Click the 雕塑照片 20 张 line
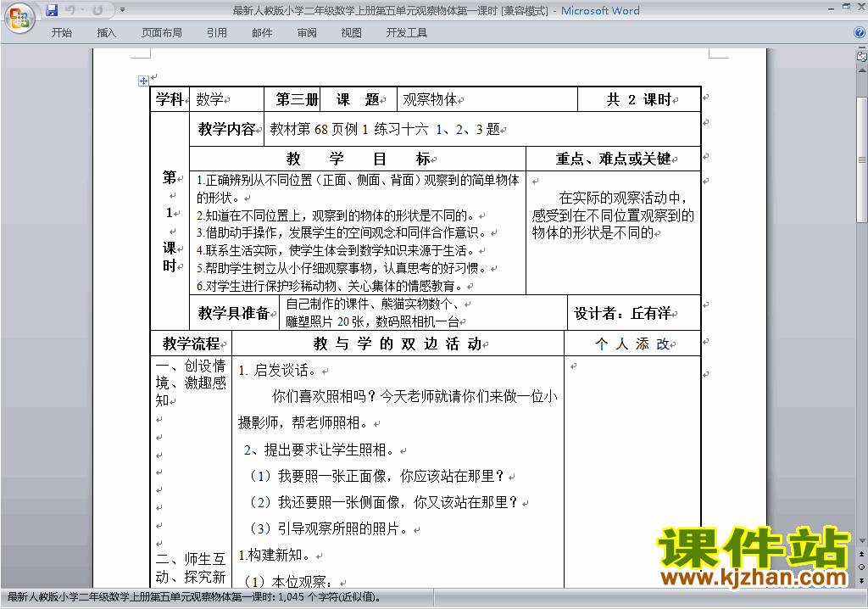The width and height of the screenshot is (868, 609). coord(373,321)
